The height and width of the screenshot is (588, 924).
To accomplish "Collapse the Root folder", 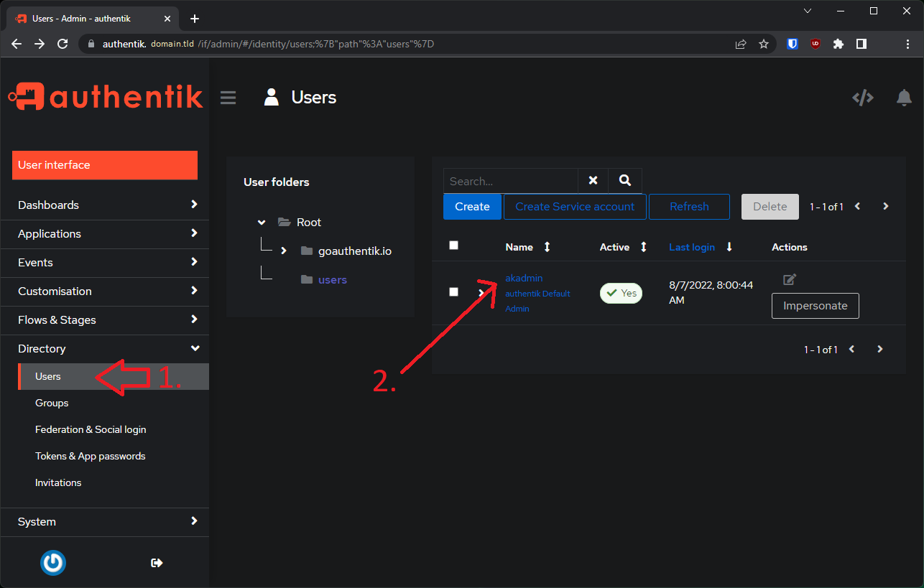I will tap(262, 223).
